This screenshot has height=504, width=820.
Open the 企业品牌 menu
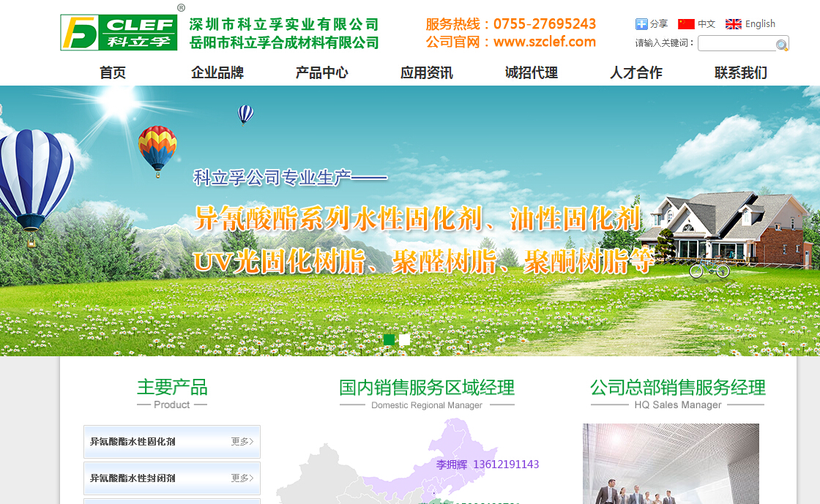click(217, 72)
